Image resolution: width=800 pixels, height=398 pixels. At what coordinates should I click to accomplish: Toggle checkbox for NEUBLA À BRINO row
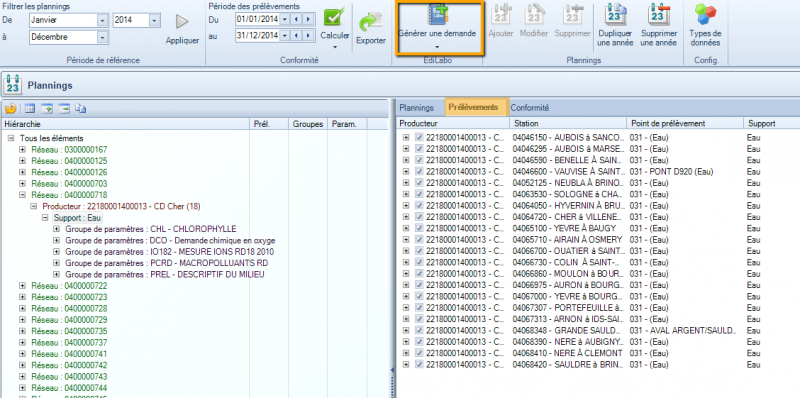[419, 183]
